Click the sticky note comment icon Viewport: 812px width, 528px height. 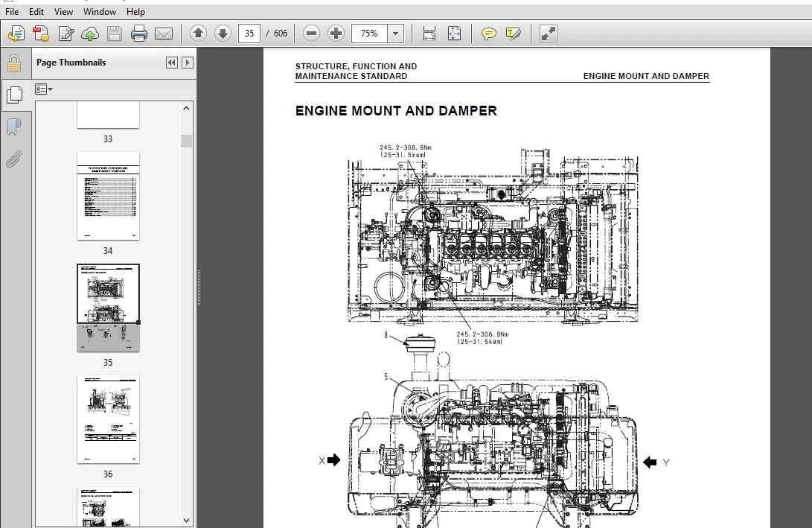pyautogui.click(x=488, y=34)
